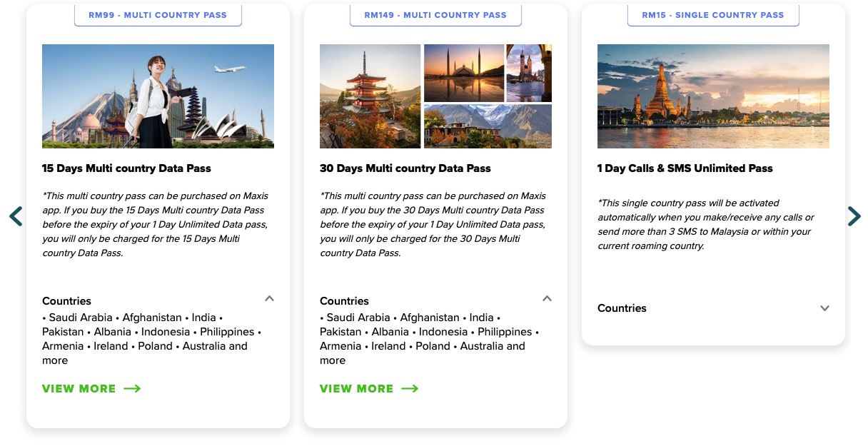The height and width of the screenshot is (446, 868).
Task: Collapse Countries list on 15 Days pass
Action: pos(269,299)
